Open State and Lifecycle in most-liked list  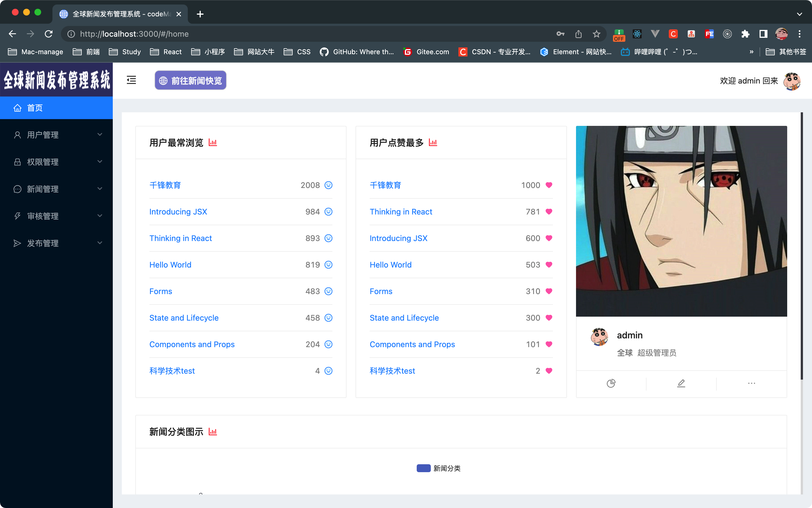click(404, 318)
